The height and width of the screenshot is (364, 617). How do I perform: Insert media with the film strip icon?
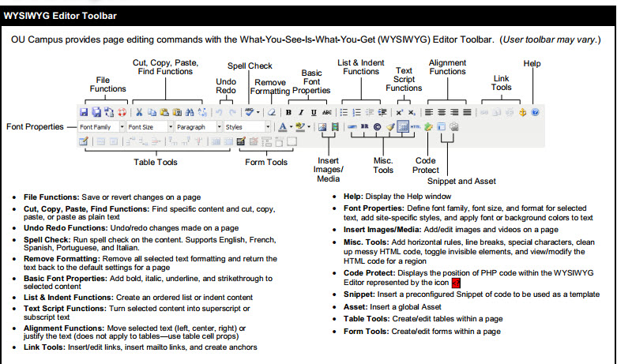335,127
